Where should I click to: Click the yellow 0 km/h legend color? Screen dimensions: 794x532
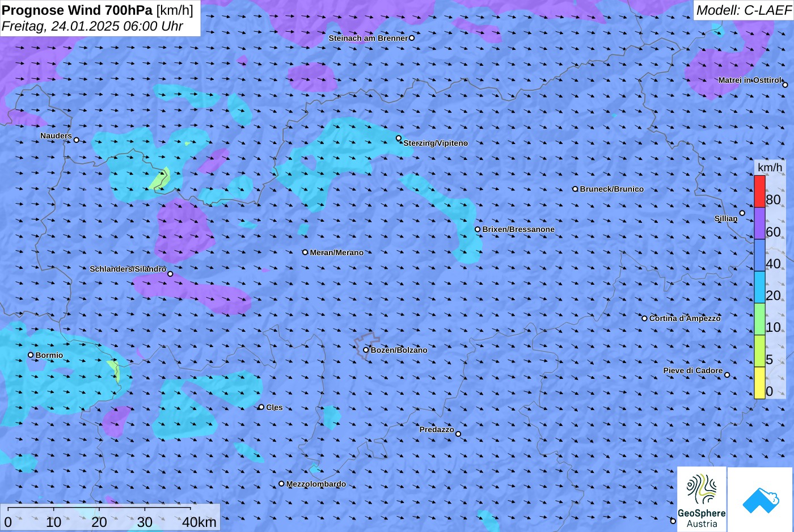759,383
